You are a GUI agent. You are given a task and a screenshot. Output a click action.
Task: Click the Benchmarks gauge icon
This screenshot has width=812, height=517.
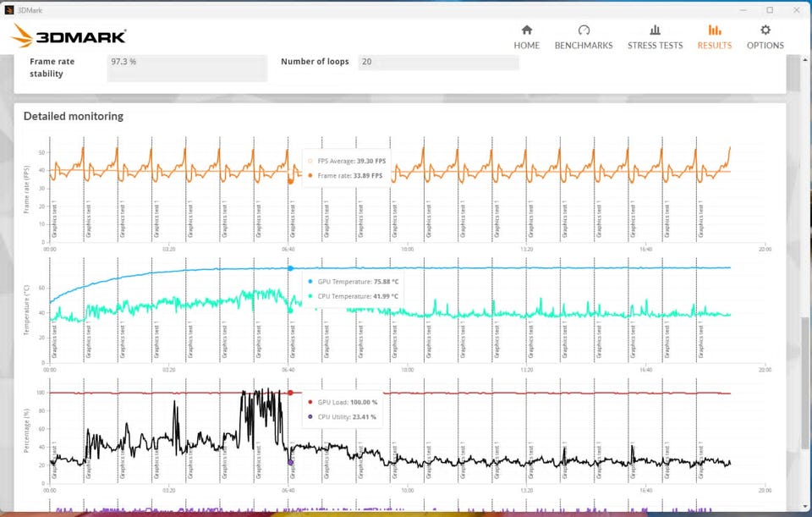point(584,30)
